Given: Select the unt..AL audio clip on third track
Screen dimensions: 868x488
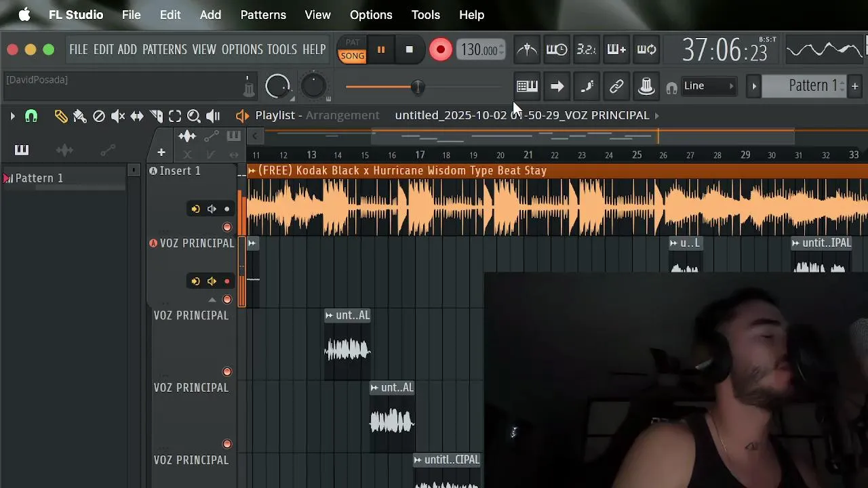Looking at the screenshot, I should coord(347,343).
